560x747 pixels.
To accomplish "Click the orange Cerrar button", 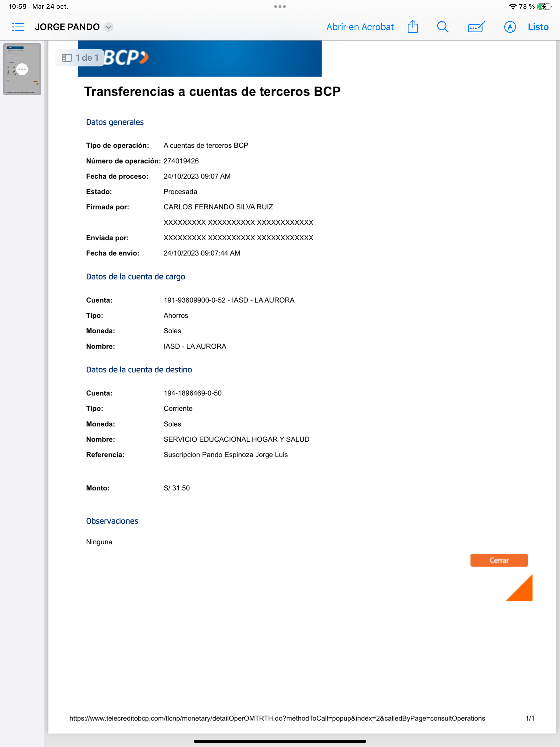I will pyautogui.click(x=498, y=560).
